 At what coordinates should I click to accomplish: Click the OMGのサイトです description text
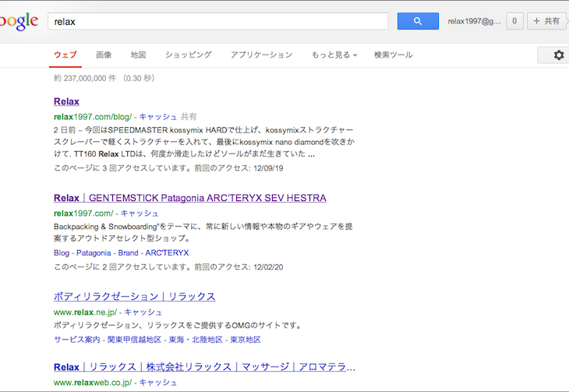(178, 325)
